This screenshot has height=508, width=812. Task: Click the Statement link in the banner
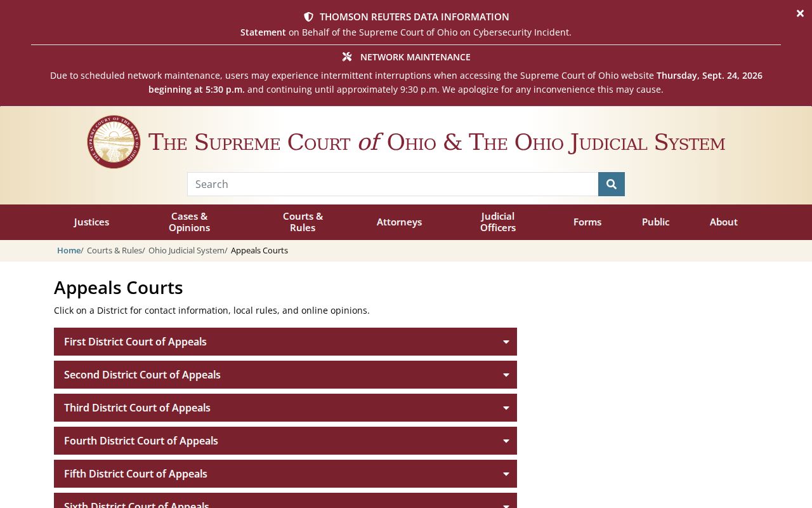point(263,32)
